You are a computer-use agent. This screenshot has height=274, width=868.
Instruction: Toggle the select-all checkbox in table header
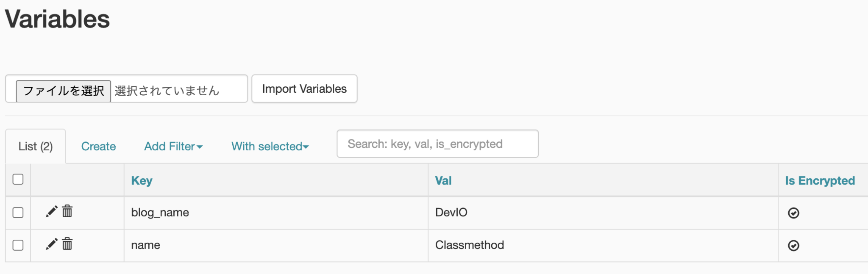point(18,180)
